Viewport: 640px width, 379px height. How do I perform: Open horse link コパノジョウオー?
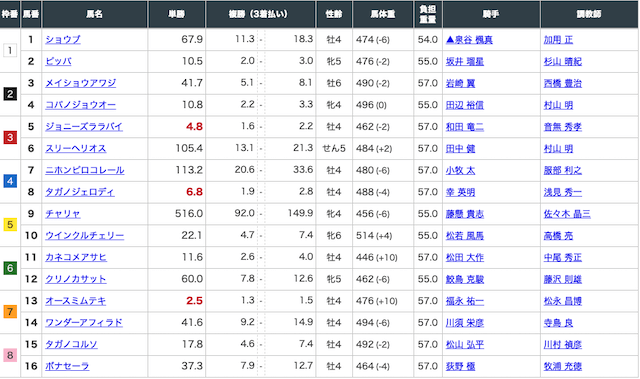[80, 105]
